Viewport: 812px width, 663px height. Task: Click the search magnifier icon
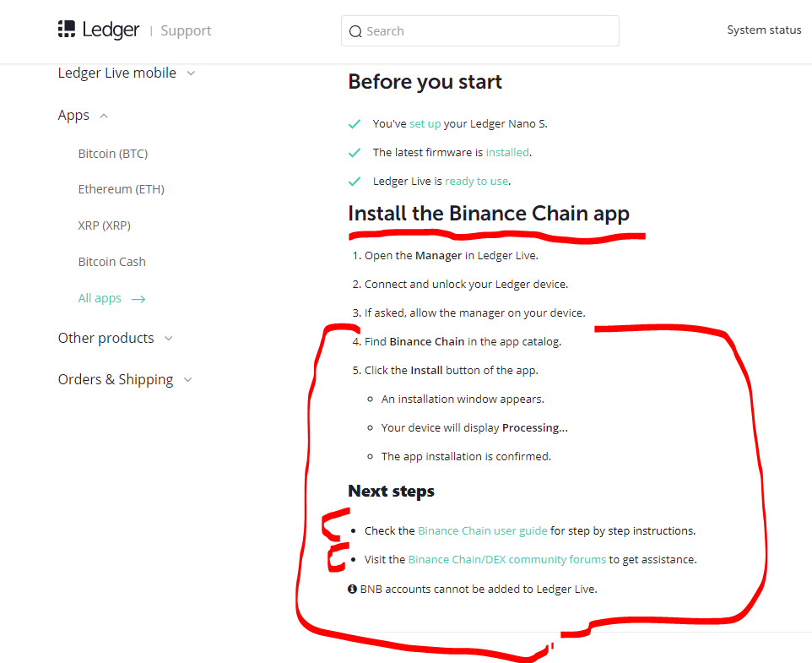(355, 31)
